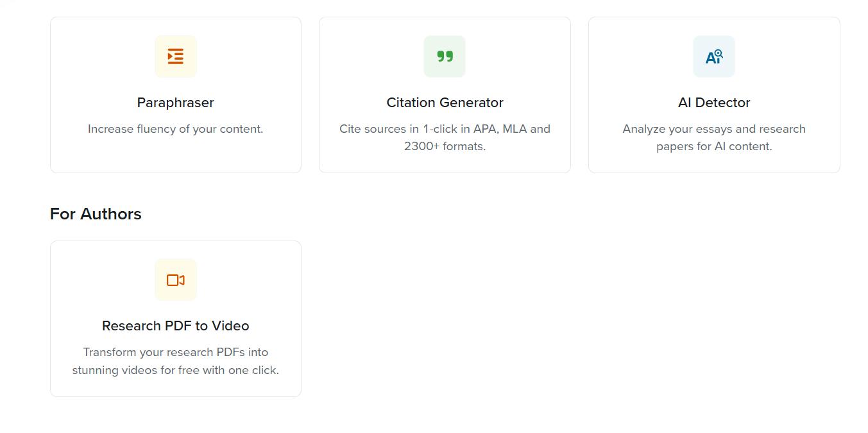Click "stunning videos for free" text line
Viewport: 868px width, 433px height.
click(x=175, y=370)
